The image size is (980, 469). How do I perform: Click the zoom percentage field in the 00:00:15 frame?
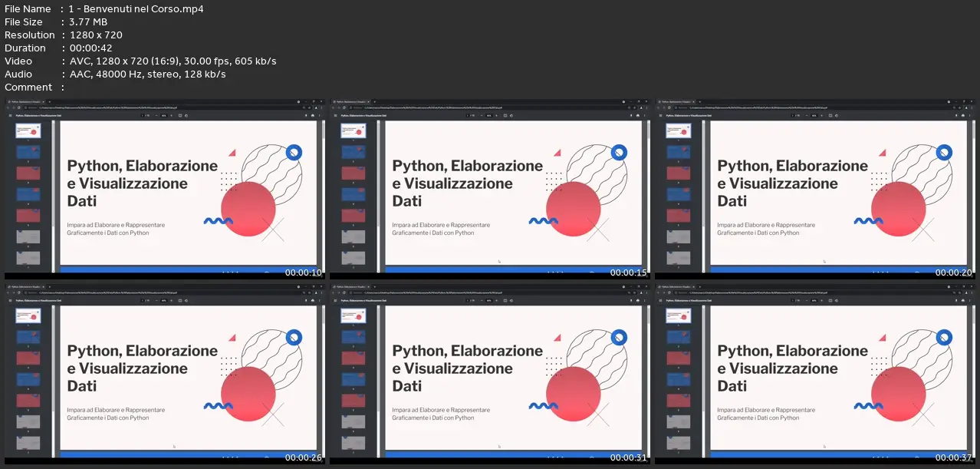pos(488,116)
